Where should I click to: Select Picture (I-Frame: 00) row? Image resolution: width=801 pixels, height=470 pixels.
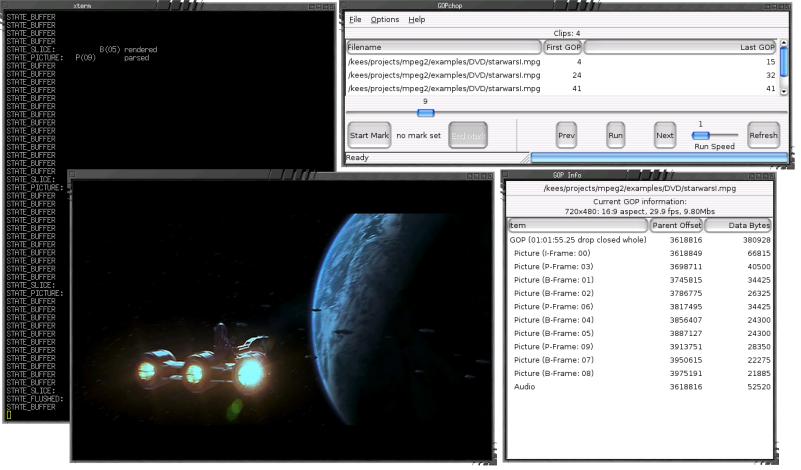[640, 253]
